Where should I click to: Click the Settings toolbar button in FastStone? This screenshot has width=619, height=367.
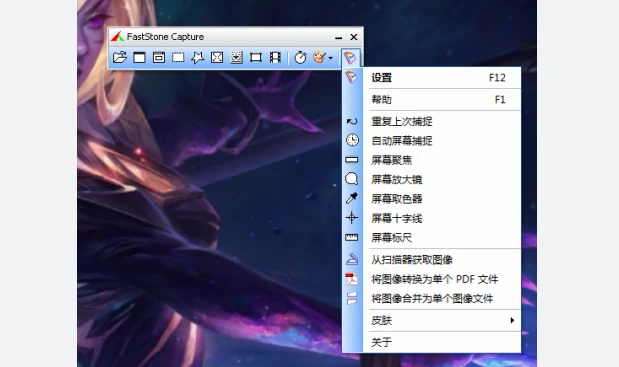351,58
